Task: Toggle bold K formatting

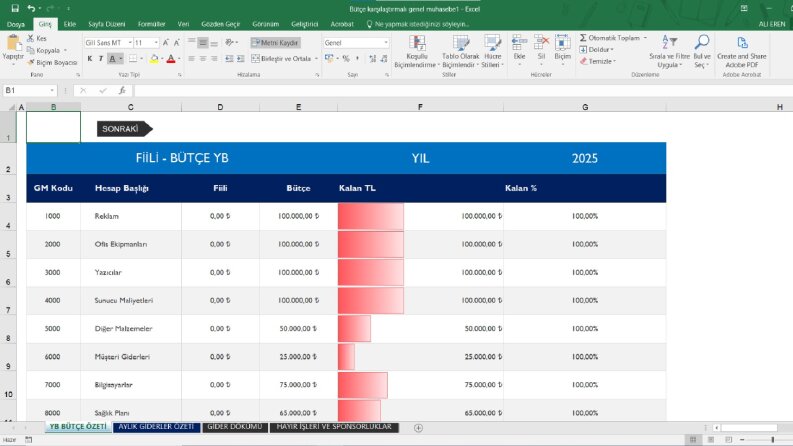Action: 90,59
